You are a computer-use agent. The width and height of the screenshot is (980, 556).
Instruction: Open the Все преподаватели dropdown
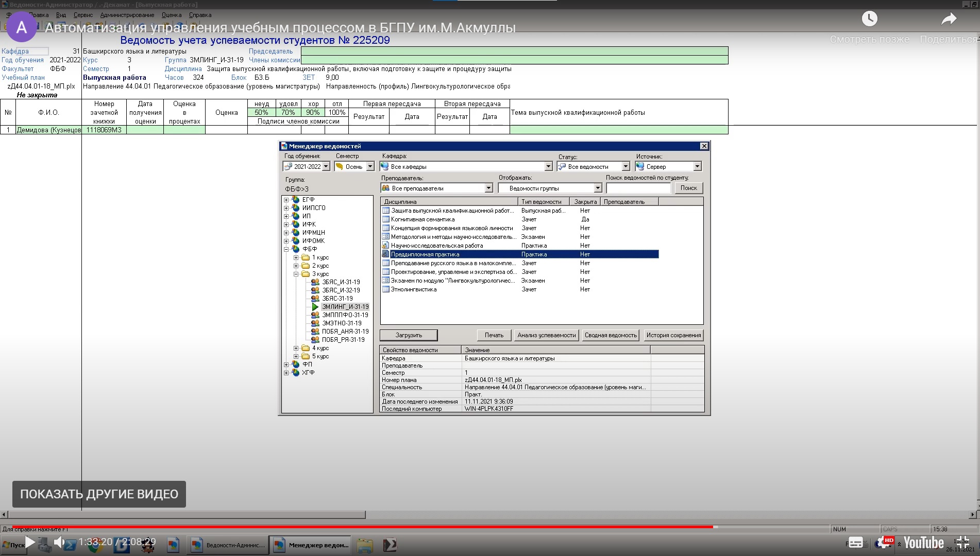pos(488,188)
